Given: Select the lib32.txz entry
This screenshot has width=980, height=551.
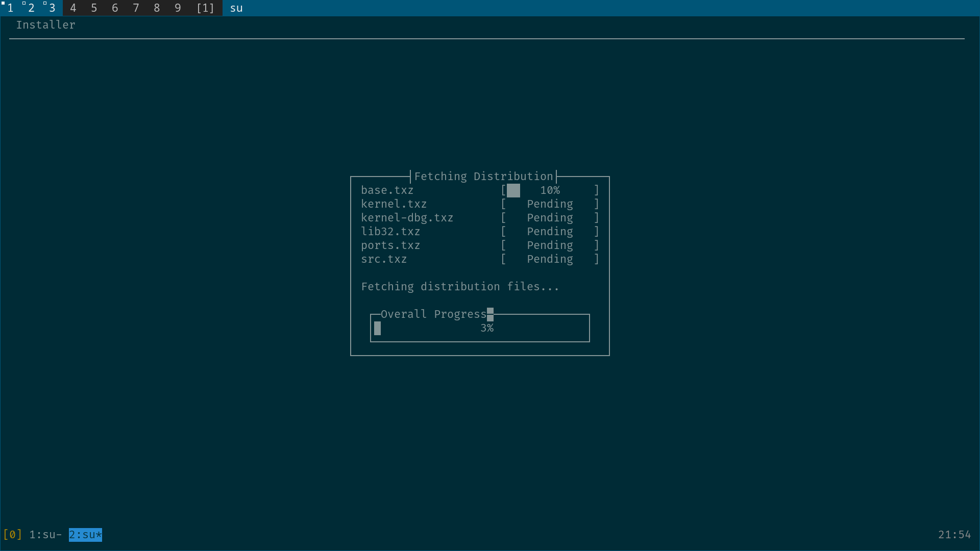Looking at the screenshot, I should coord(390,232).
